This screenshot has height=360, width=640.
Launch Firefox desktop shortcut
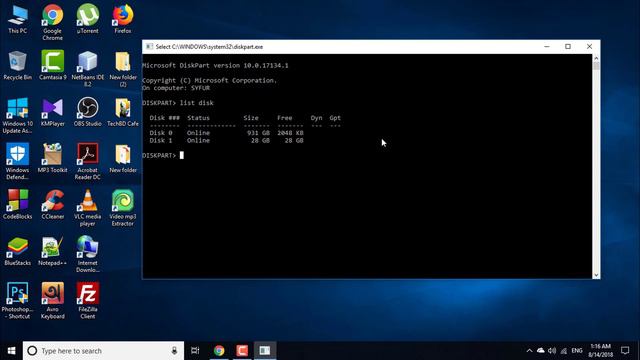[x=123, y=19]
